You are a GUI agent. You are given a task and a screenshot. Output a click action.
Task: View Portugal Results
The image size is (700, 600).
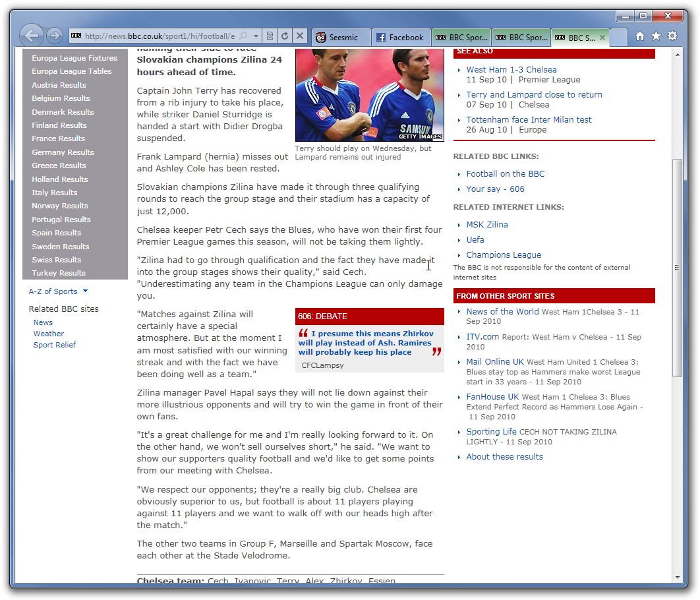coord(61,220)
